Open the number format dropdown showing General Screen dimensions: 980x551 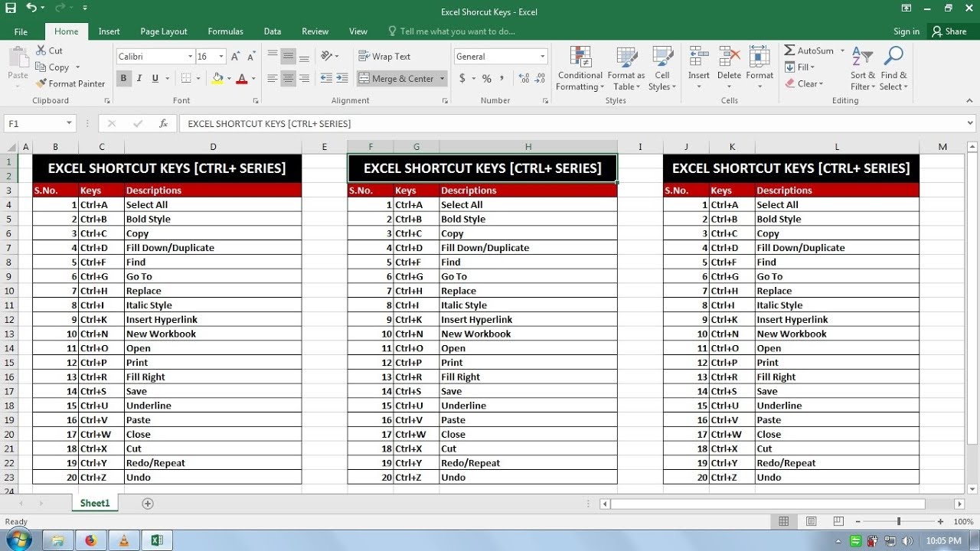[x=543, y=57]
